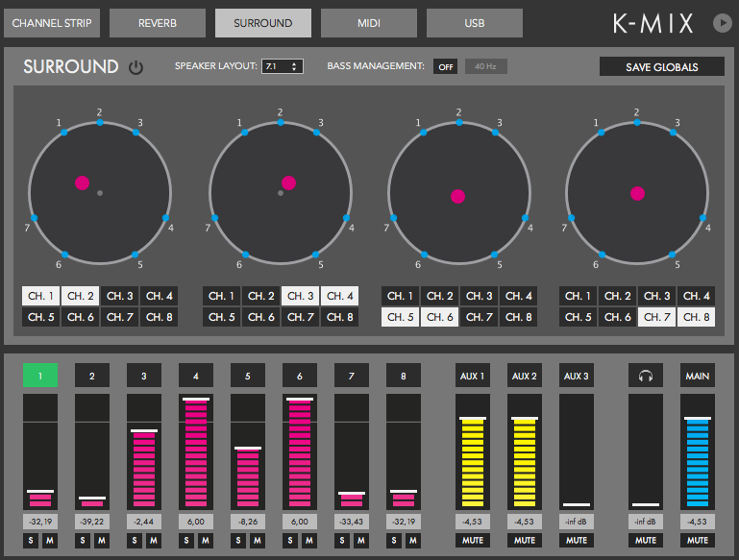Image resolution: width=739 pixels, height=560 pixels.
Task: Select AUX 1 channel button
Action: [472, 376]
